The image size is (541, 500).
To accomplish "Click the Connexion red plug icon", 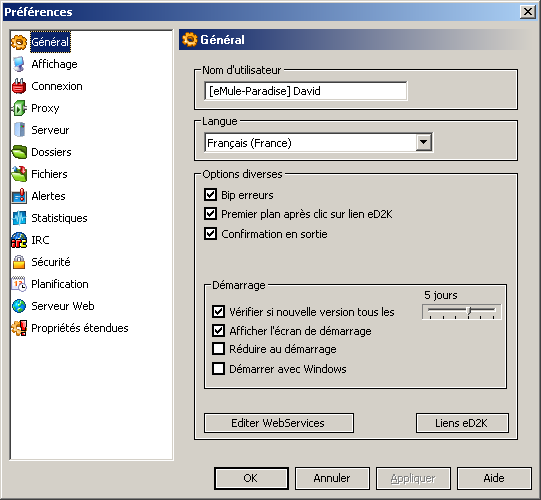I will (19, 86).
